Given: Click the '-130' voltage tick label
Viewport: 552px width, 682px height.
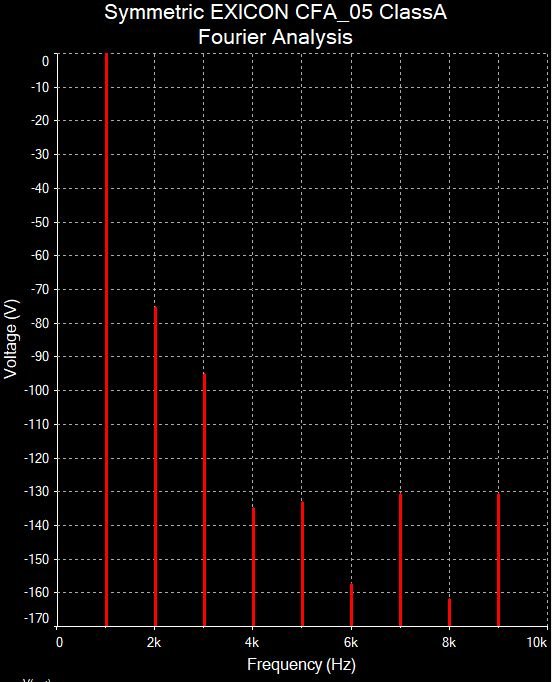Looking at the screenshot, I should click(x=37, y=491).
